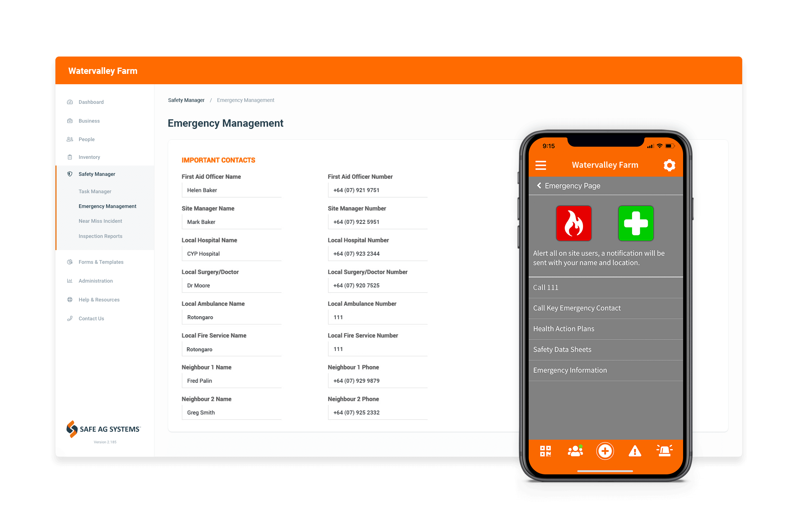The height and width of the screenshot is (532, 798).
Task: Navigate to Forms & Templates section
Action: (x=101, y=261)
